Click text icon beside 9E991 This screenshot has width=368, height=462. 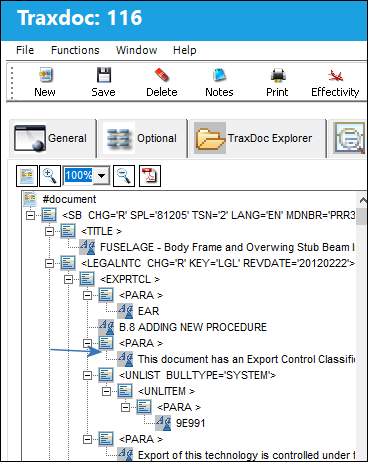click(163, 423)
